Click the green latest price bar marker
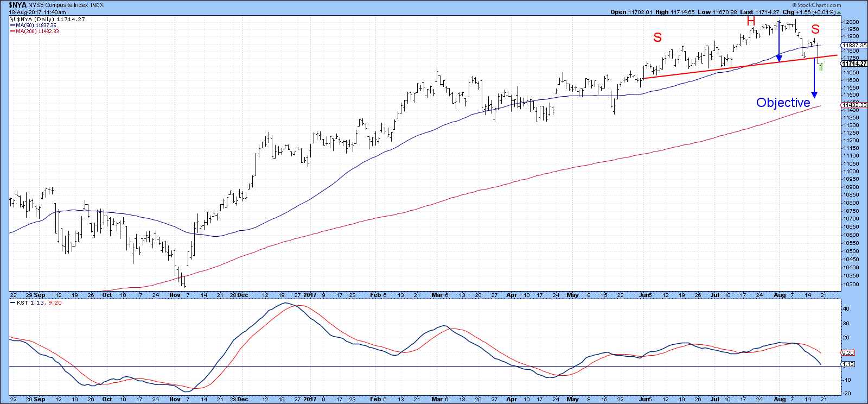Screen dimensions: 868x404 pyautogui.click(x=821, y=67)
